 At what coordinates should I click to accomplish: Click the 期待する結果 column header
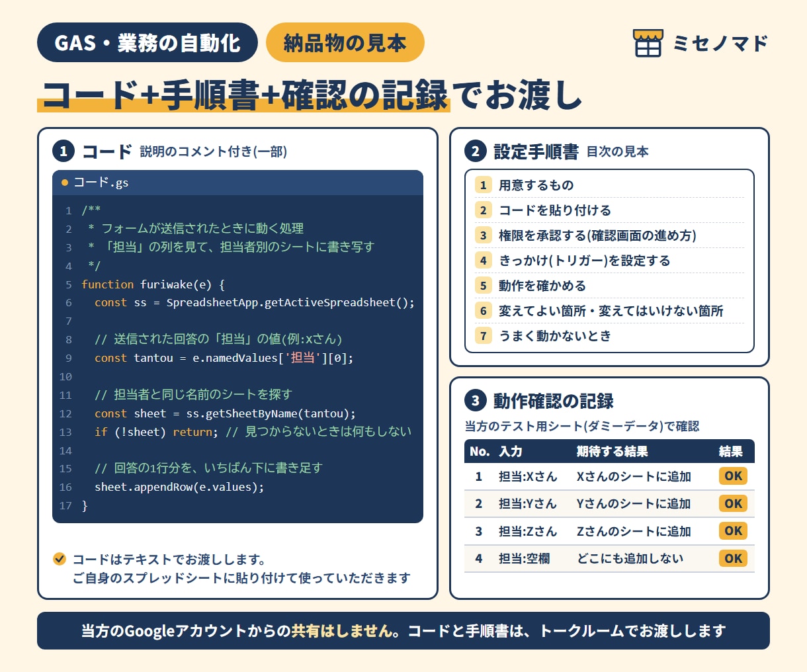pyautogui.click(x=613, y=452)
